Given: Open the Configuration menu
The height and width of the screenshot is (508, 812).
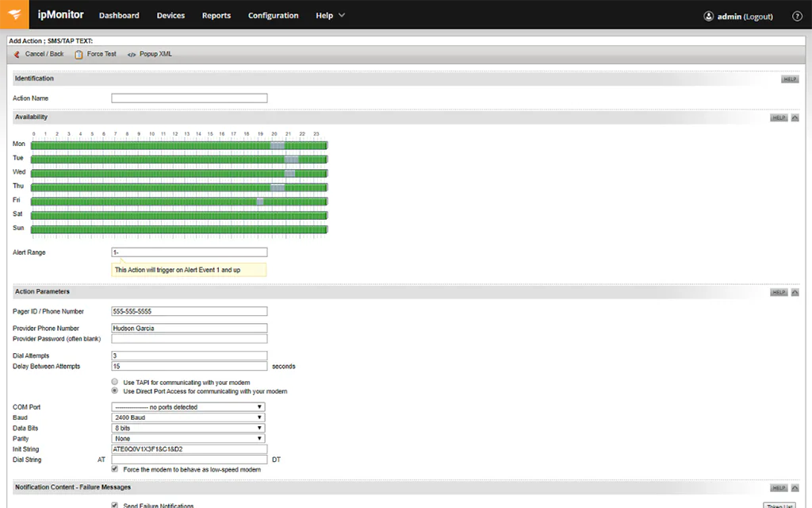Looking at the screenshot, I should (273, 16).
